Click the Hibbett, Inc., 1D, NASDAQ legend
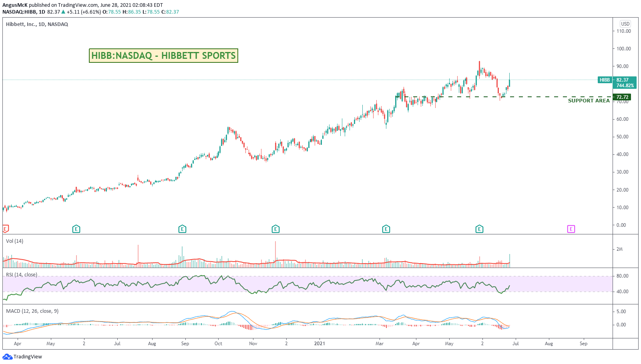Image resolution: width=641 pixels, height=364 pixels. pos(37,24)
